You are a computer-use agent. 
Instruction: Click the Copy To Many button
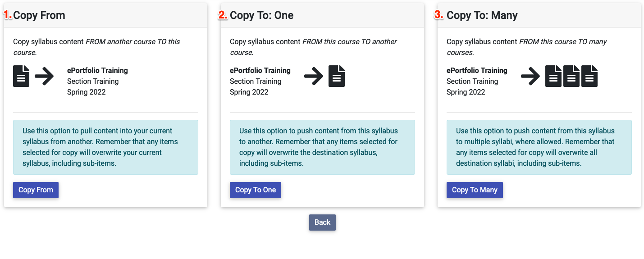[x=475, y=190]
